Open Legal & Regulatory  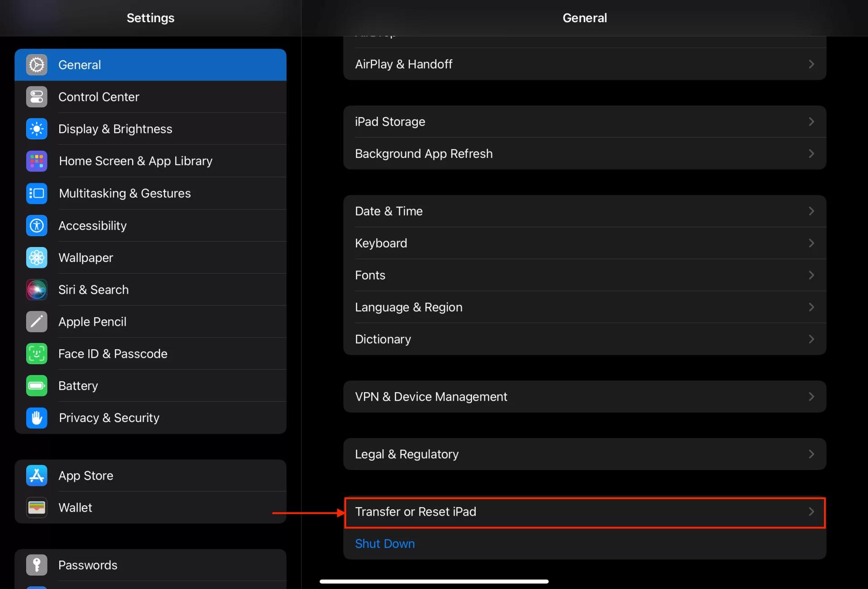[585, 454]
